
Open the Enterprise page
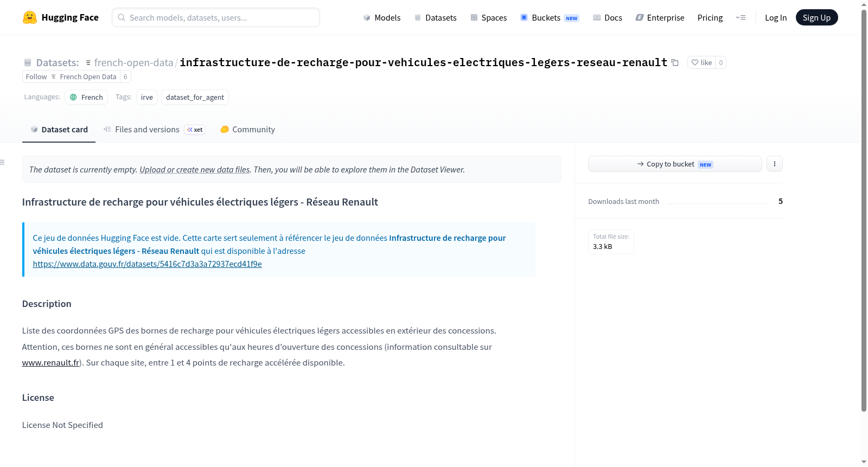tap(660, 18)
